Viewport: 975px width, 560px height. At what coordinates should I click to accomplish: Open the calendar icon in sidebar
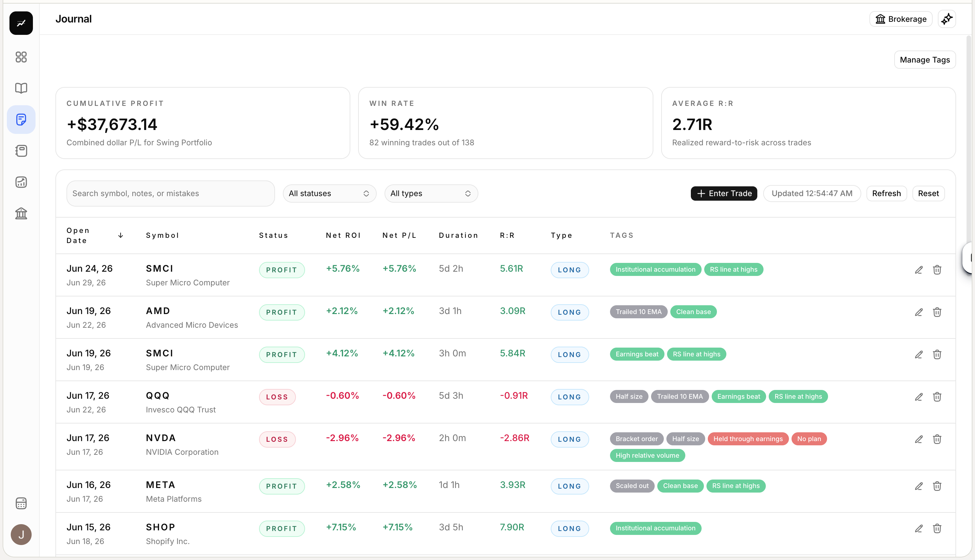pos(21,503)
